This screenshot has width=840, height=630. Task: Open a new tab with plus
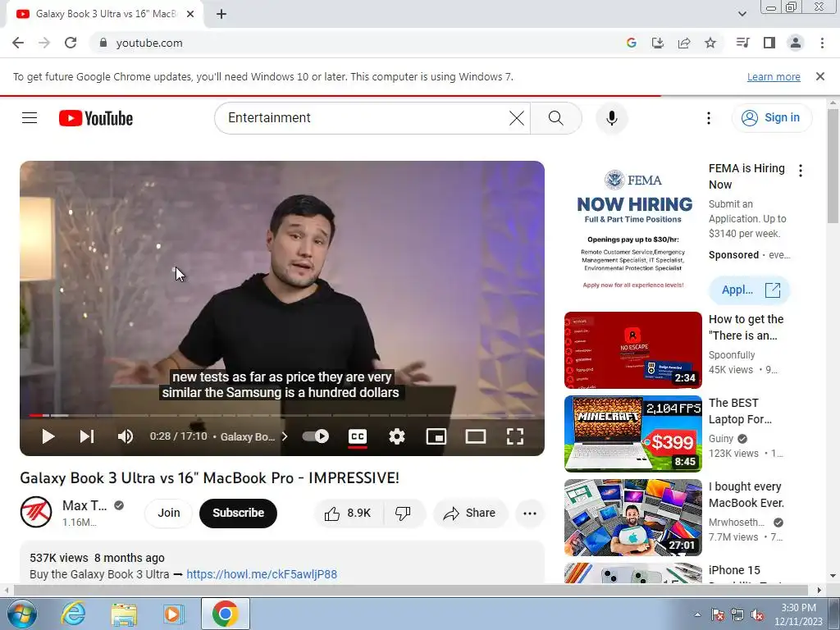(221, 14)
